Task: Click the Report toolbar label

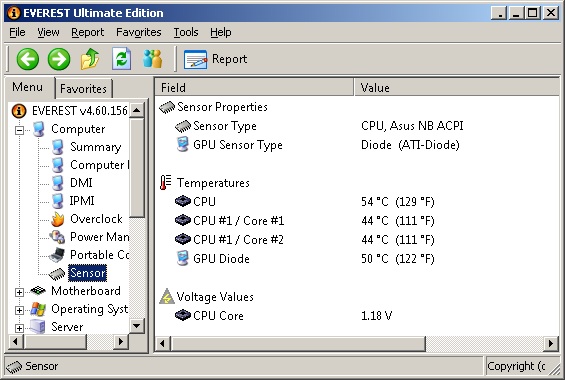Action: 230,59
